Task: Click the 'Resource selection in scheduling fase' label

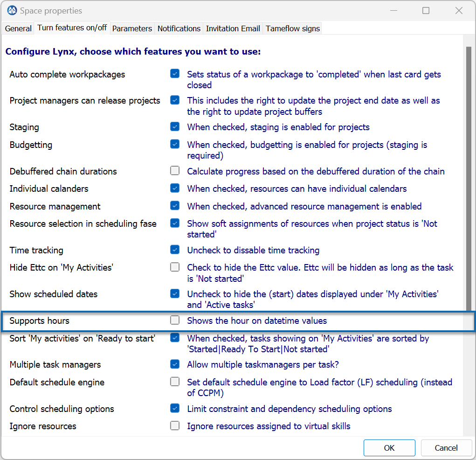Action: pos(83,224)
